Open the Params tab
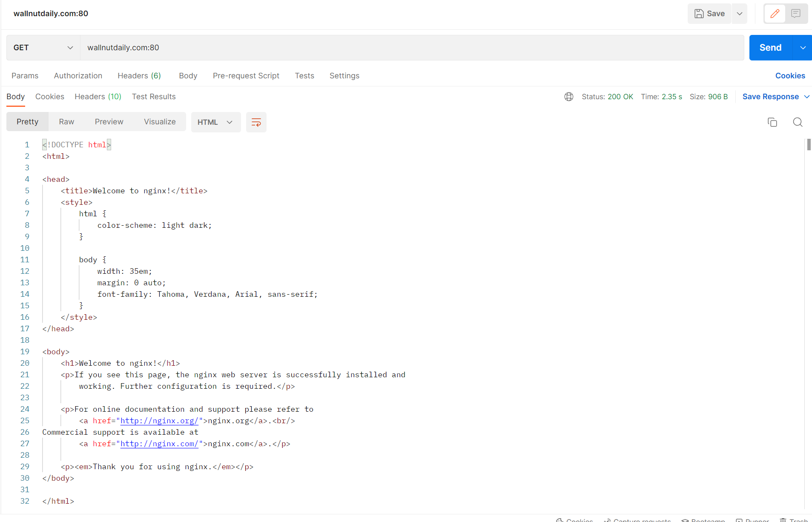This screenshot has height=522, width=812. [x=25, y=76]
